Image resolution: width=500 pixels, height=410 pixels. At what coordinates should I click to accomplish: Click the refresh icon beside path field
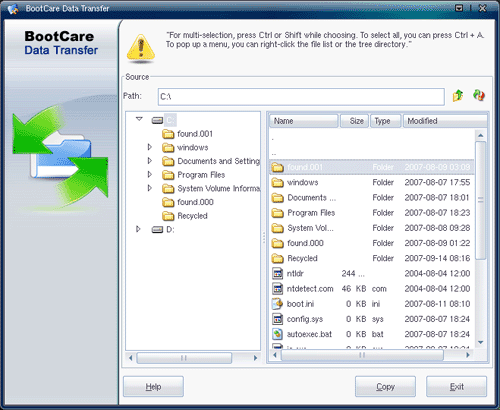(x=479, y=95)
